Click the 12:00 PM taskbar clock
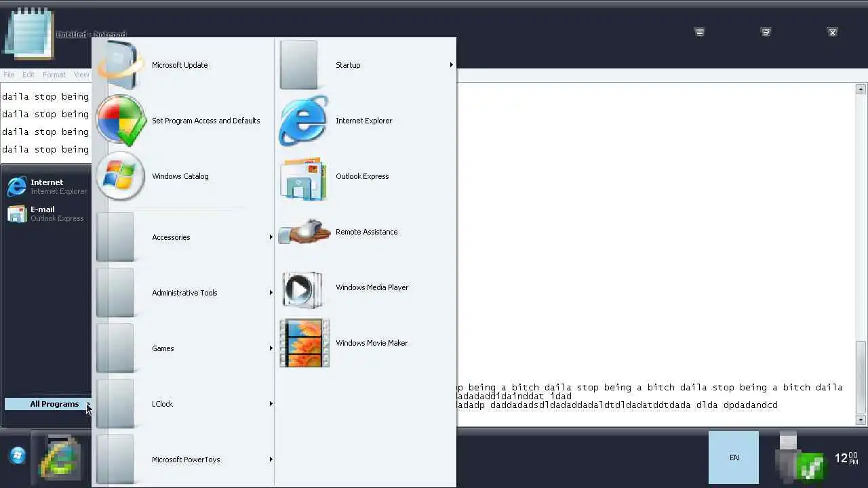This screenshot has height=488, width=868. click(846, 458)
